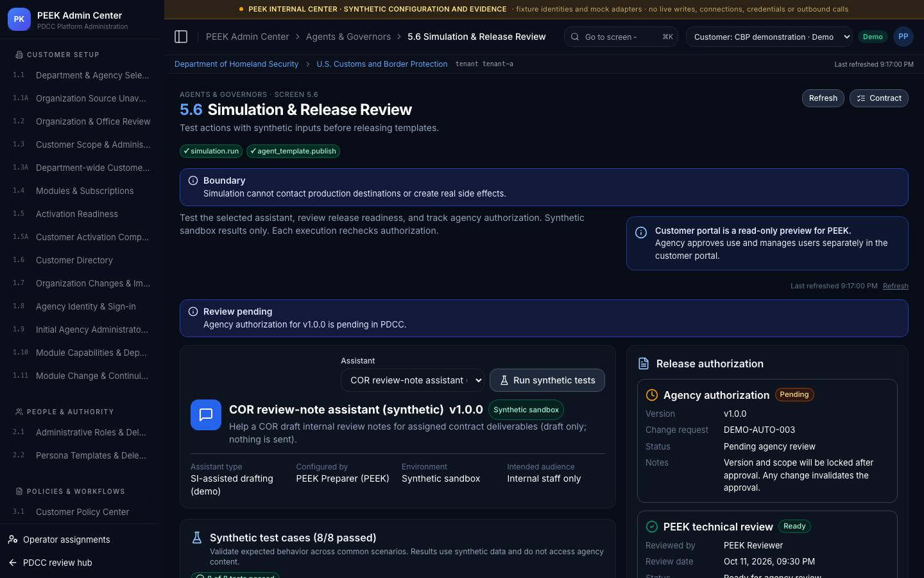The image size is (924, 578).
Task: Open the Contract button
Action: (x=878, y=98)
